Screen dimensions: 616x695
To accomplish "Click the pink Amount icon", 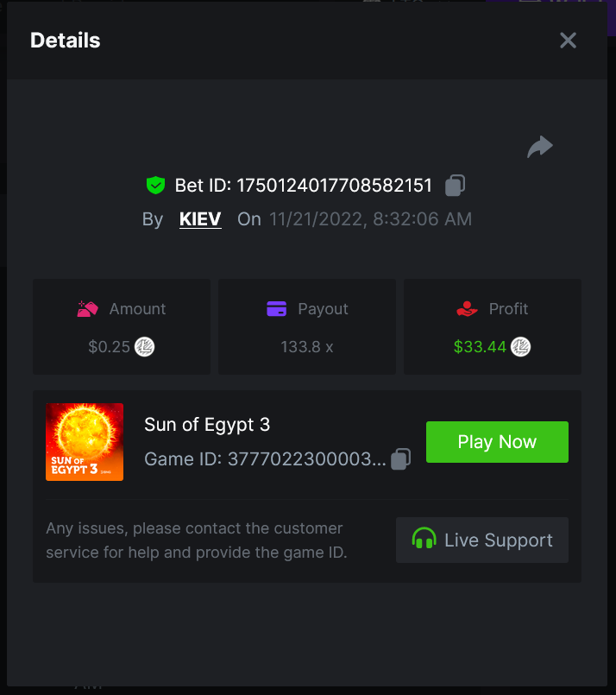I will tap(87, 309).
